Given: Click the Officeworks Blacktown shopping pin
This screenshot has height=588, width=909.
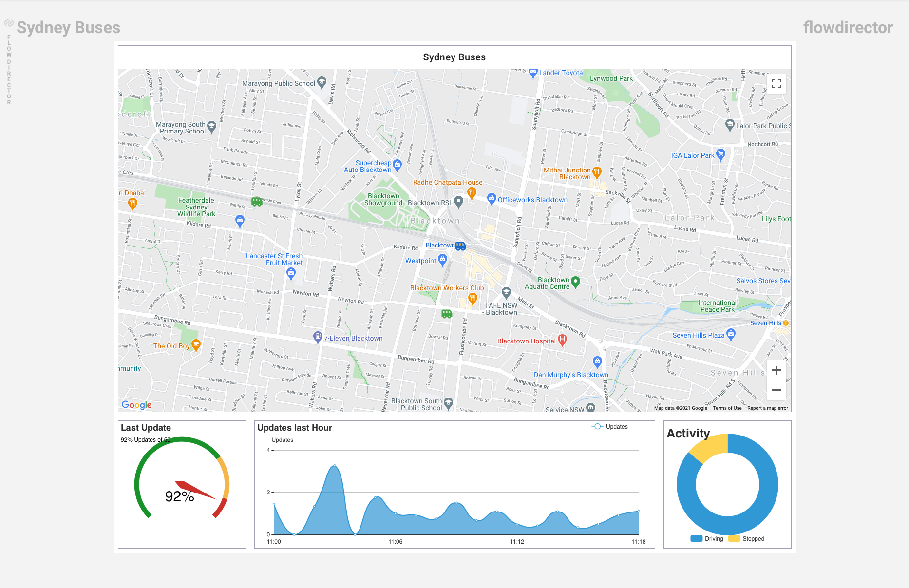Looking at the screenshot, I should 492,199.
